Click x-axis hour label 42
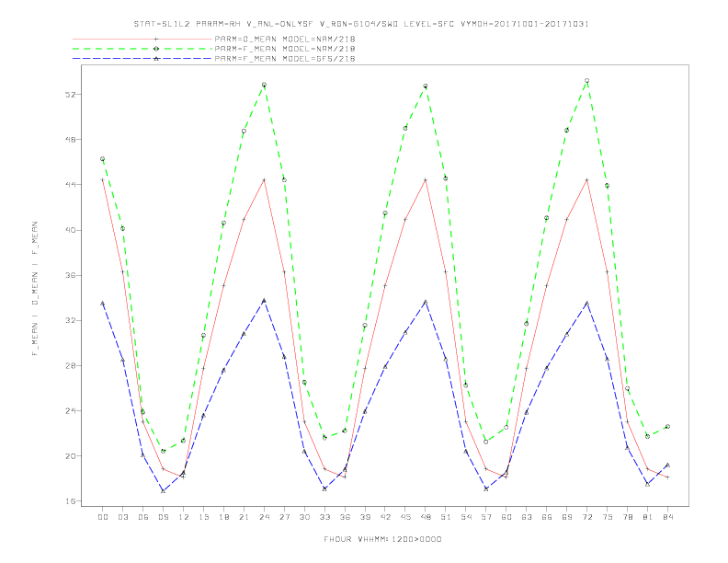 tap(385, 517)
